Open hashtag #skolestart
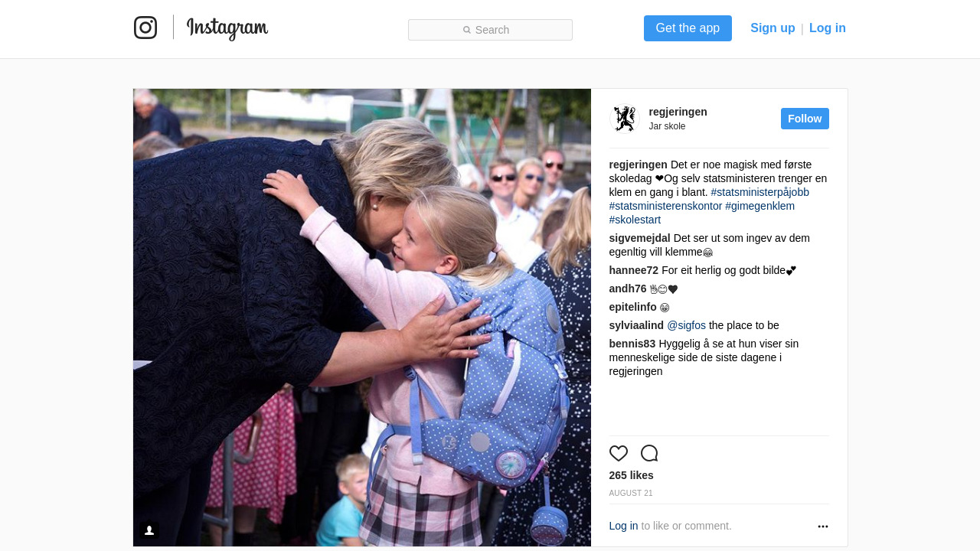Screen dimensions: 980x551 tap(635, 220)
